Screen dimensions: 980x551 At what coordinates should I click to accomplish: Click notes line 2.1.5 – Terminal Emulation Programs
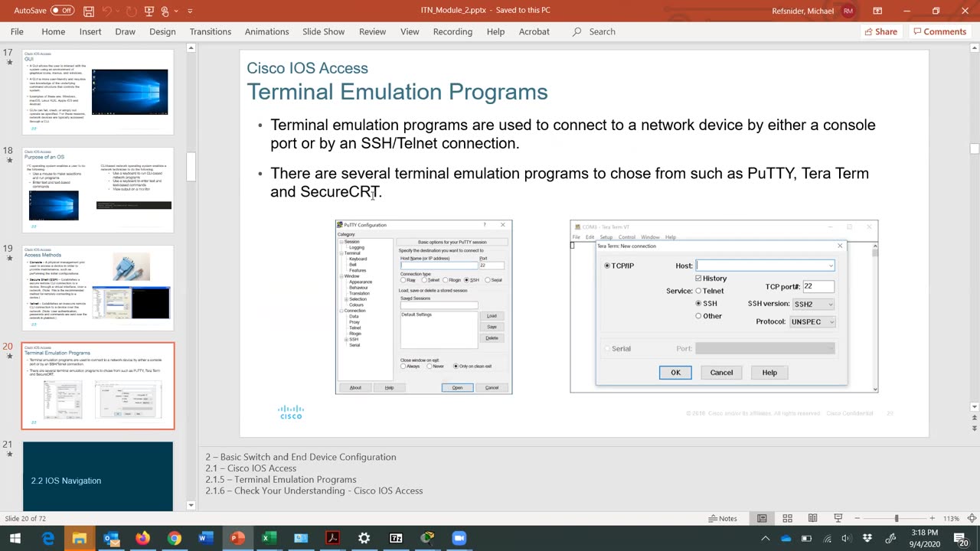pyautogui.click(x=280, y=480)
